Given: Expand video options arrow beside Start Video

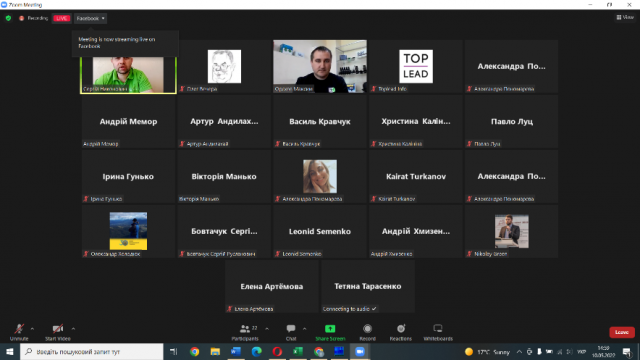Looking at the screenshot, I should [x=73, y=329].
